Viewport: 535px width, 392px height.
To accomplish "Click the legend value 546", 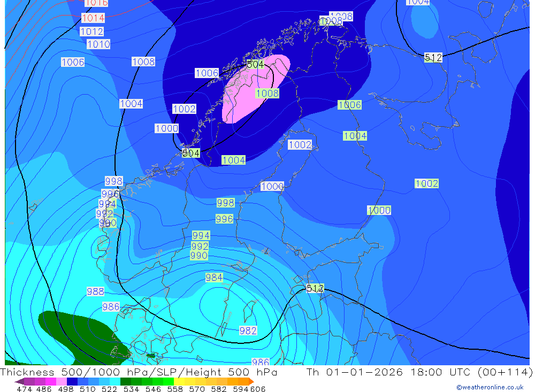I will coord(153,389).
